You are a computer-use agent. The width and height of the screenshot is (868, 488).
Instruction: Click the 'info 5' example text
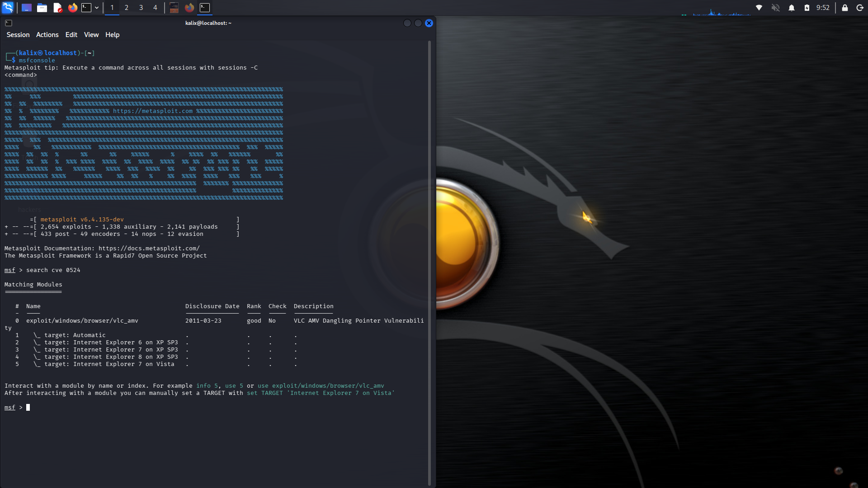pyautogui.click(x=207, y=386)
